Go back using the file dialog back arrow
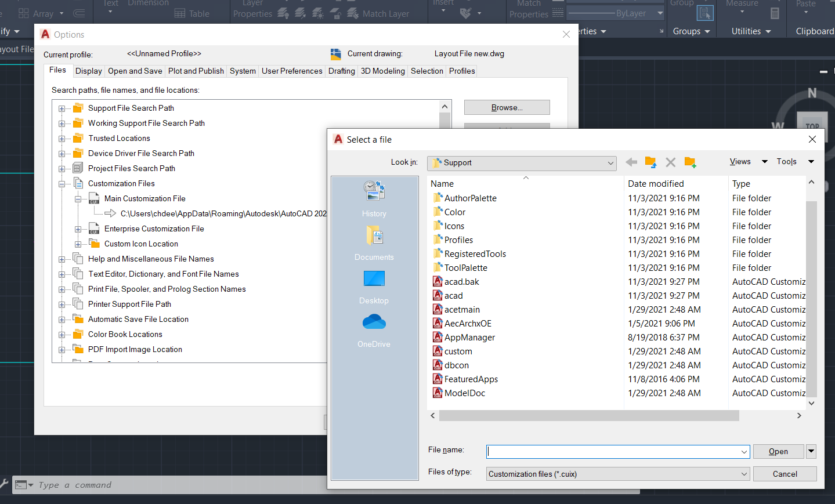Image resolution: width=835 pixels, height=504 pixels. click(631, 162)
